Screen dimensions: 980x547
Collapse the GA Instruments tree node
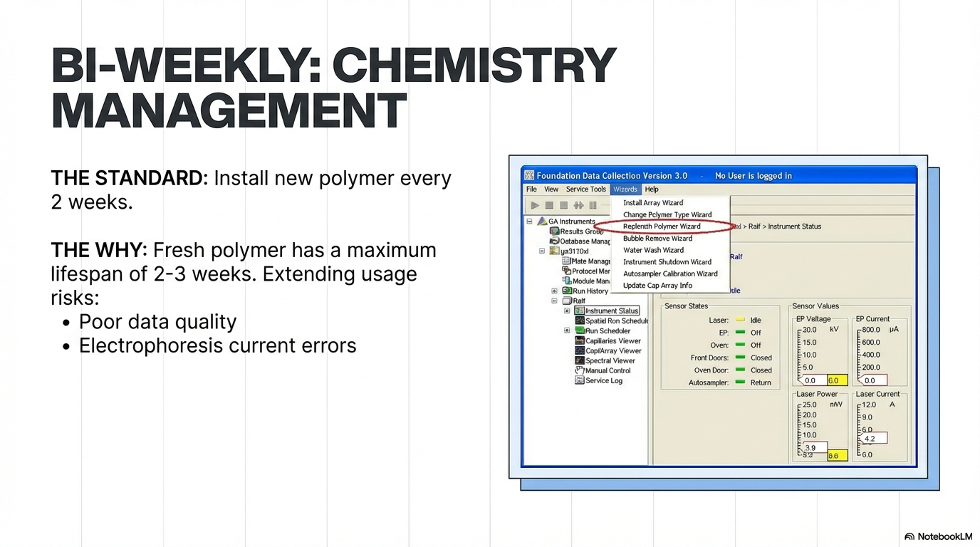point(529,222)
